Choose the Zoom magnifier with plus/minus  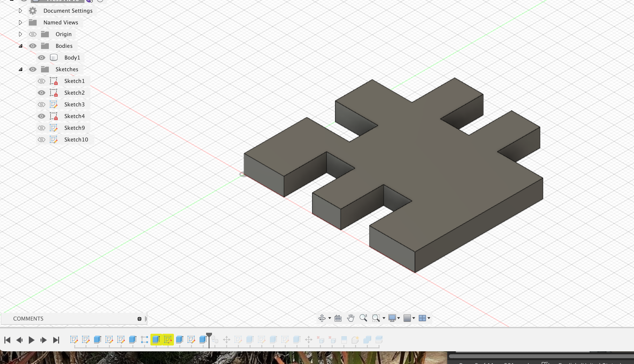(x=363, y=318)
